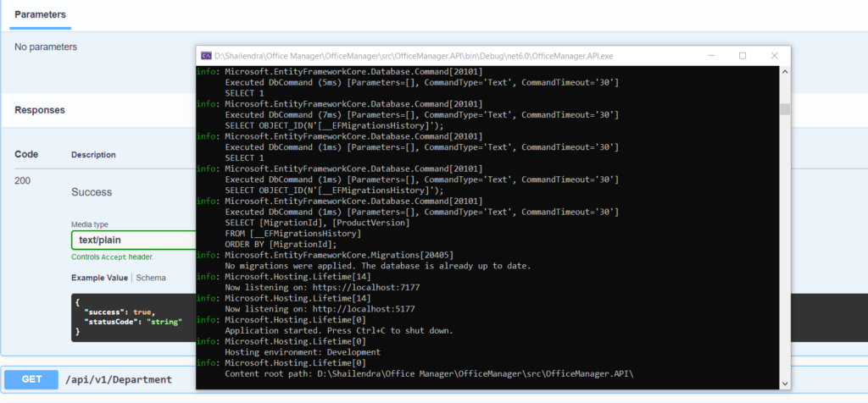Click the 200 response code

pos(23,180)
